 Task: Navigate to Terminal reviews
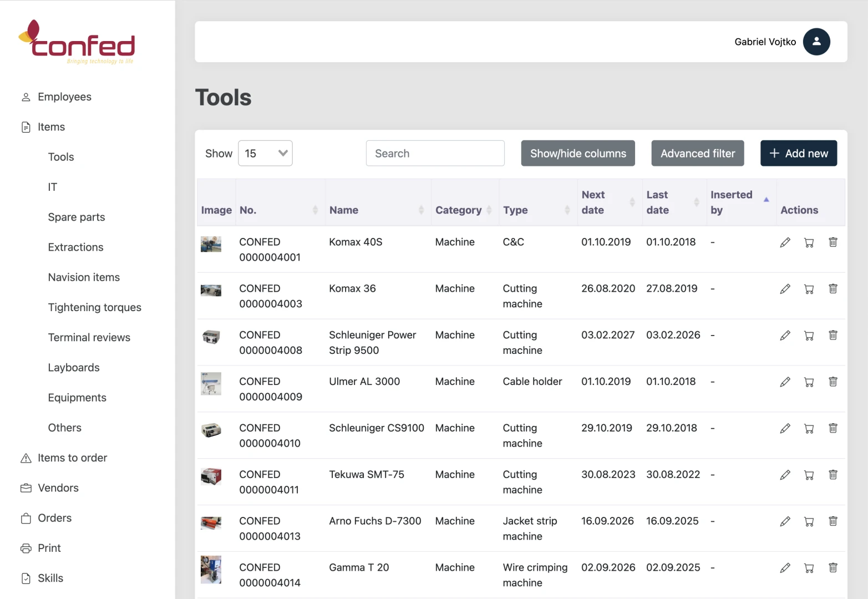pyautogui.click(x=89, y=337)
